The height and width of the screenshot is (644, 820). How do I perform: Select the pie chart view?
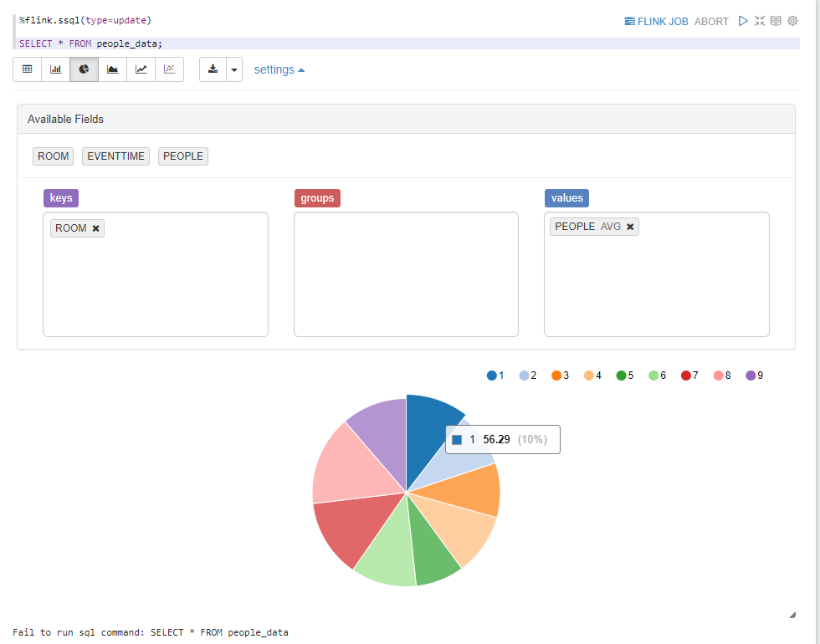84,69
